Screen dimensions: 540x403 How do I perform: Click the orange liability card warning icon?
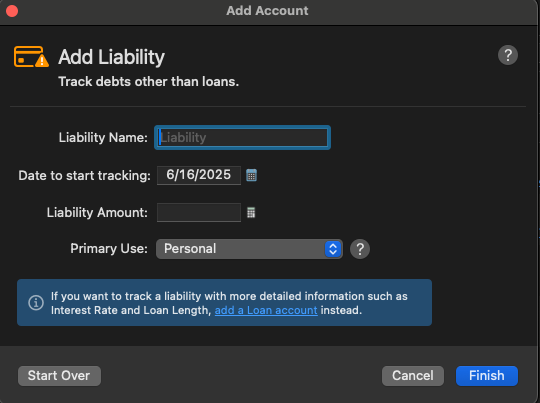[x=31, y=56]
